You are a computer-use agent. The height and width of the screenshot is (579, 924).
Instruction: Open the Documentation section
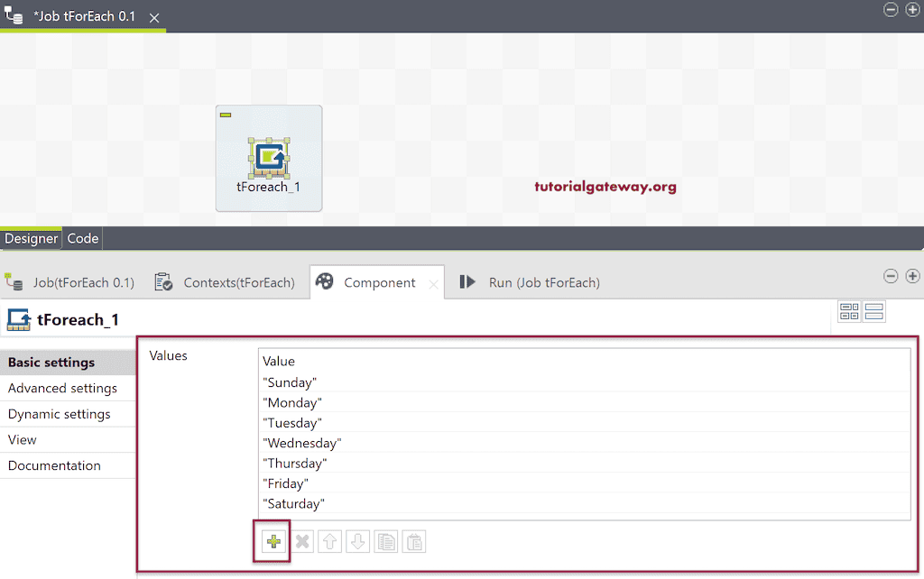click(x=54, y=465)
